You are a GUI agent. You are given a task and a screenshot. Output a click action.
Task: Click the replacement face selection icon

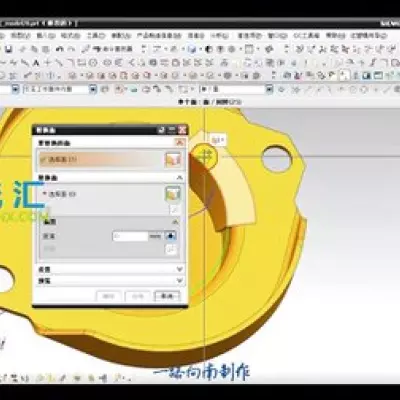point(173,194)
